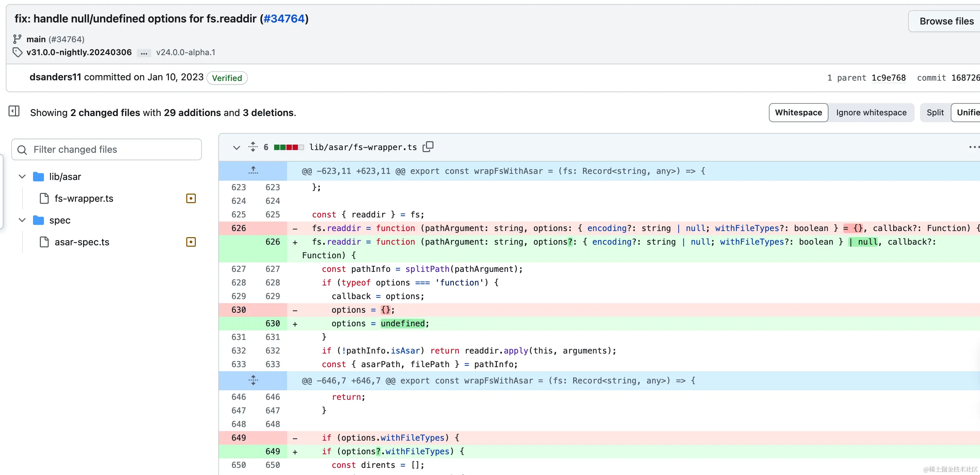The width and height of the screenshot is (980, 475).
Task: Open pull request #34764 link in title
Action: click(284, 19)
